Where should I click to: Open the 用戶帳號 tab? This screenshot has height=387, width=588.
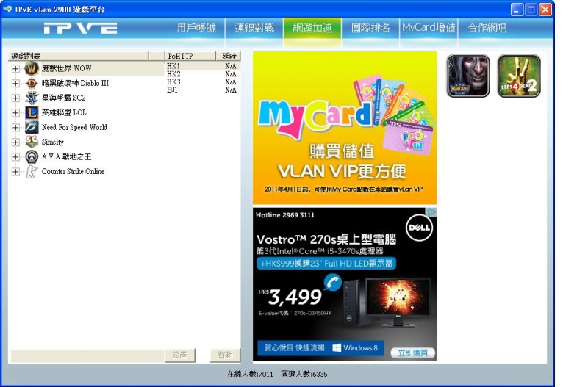click(x=196, y=28)
